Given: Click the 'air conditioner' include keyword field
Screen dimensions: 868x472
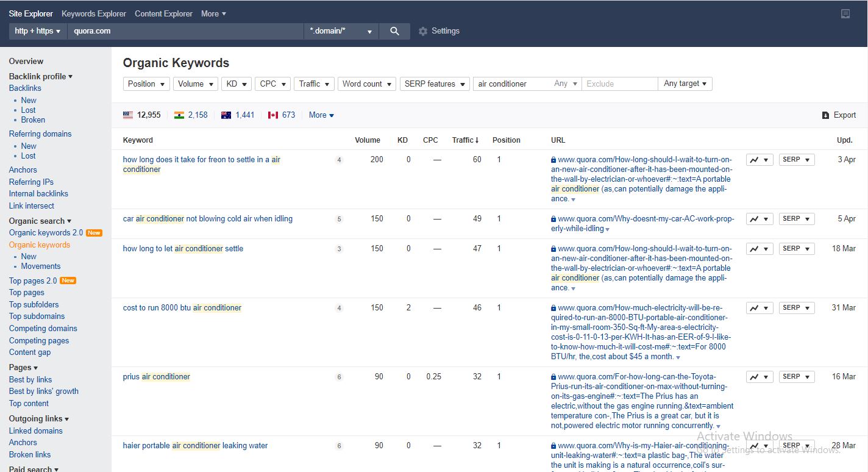Looking at the screenshot, I should [x=512, y=84].
